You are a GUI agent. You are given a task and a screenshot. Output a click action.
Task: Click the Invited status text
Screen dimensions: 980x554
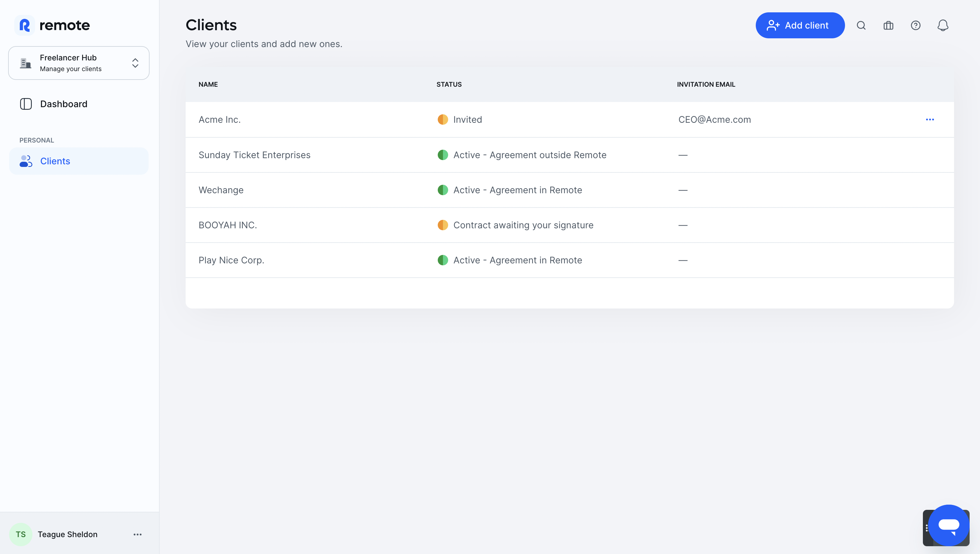pyautogui.click(x=468, y=120)
